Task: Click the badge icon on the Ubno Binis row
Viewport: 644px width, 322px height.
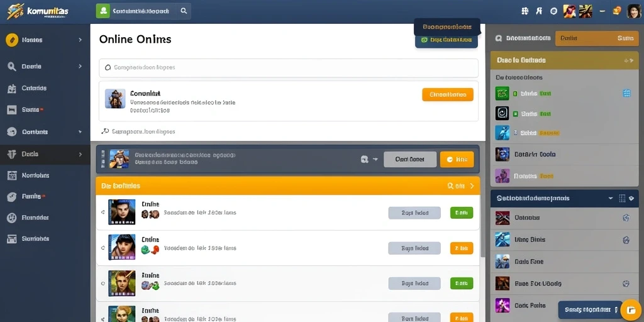Action: pos(626,240)
